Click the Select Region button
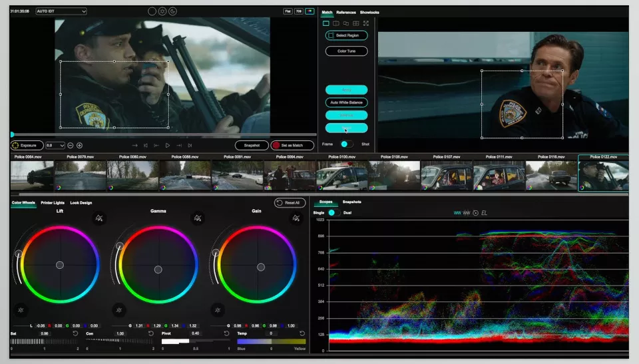This screenshot has width=639, height=364. (x=346, y=35)
